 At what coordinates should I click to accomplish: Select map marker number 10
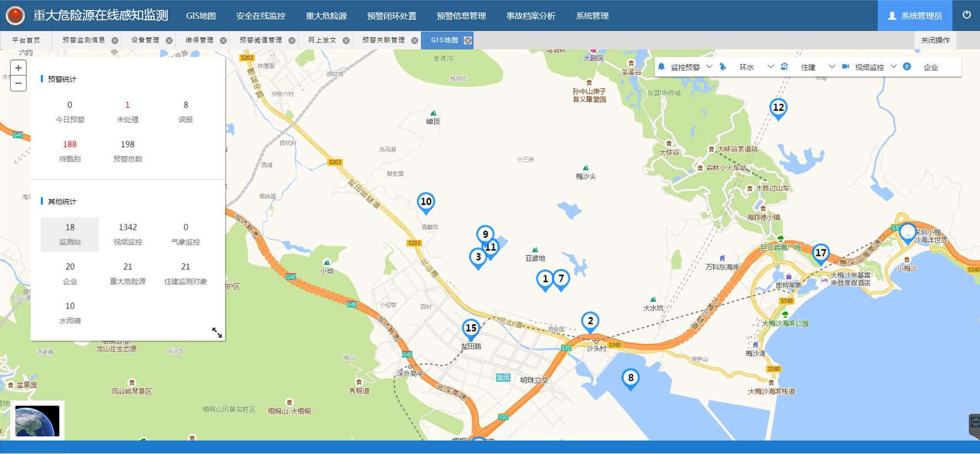pyautogui.click(x=426, y=204)
